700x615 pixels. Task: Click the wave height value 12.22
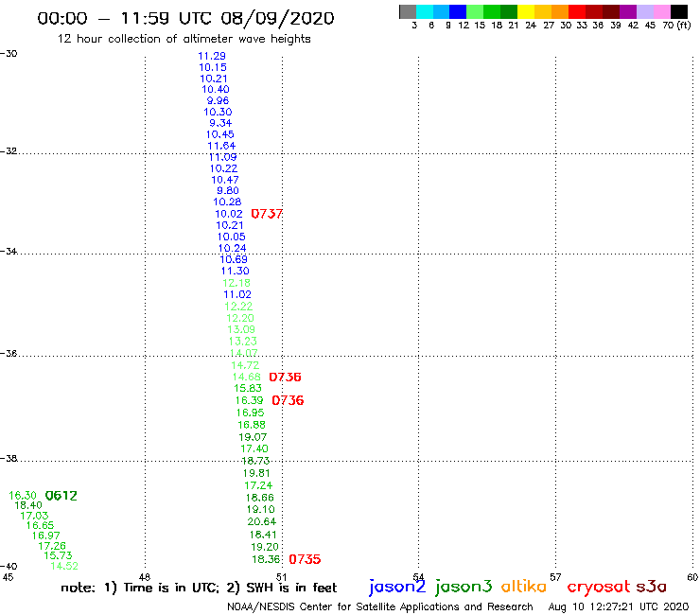coord(238,307)
